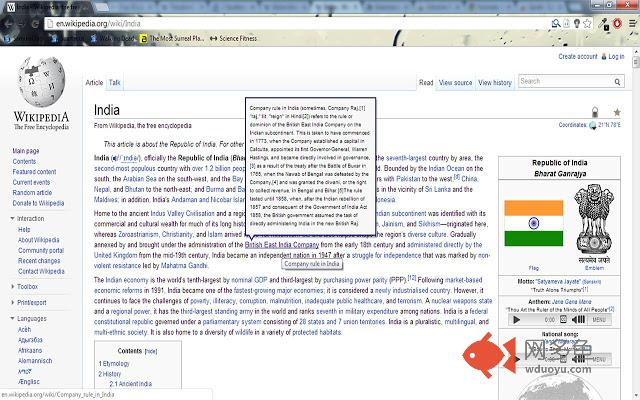Image resolution: width=640 pixels, height=400 pixels.
Task: Open the View history tab
Action: (495, 82)
